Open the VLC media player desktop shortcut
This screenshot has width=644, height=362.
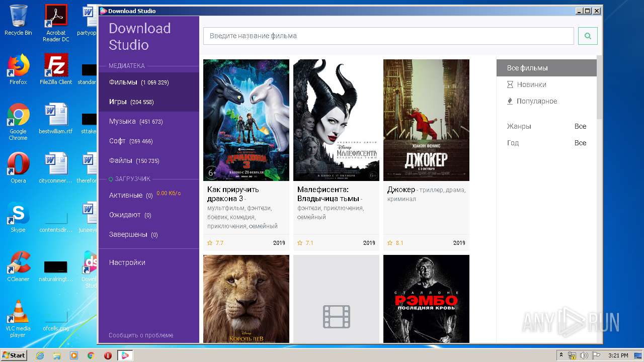[18, 319]
